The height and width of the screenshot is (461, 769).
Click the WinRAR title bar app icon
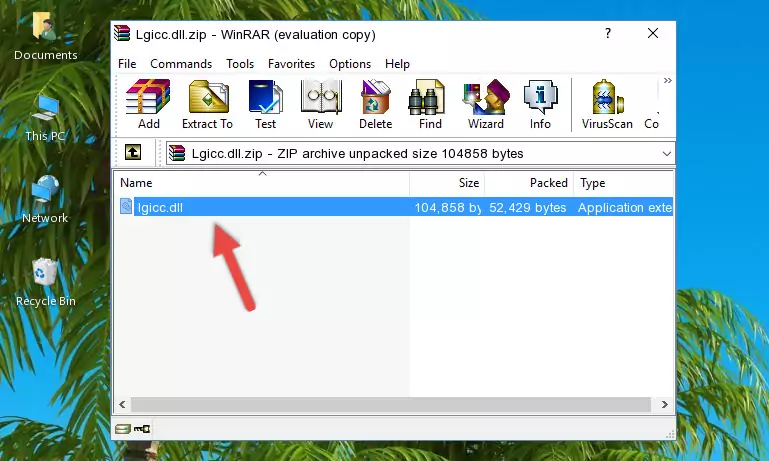(122, 34)
